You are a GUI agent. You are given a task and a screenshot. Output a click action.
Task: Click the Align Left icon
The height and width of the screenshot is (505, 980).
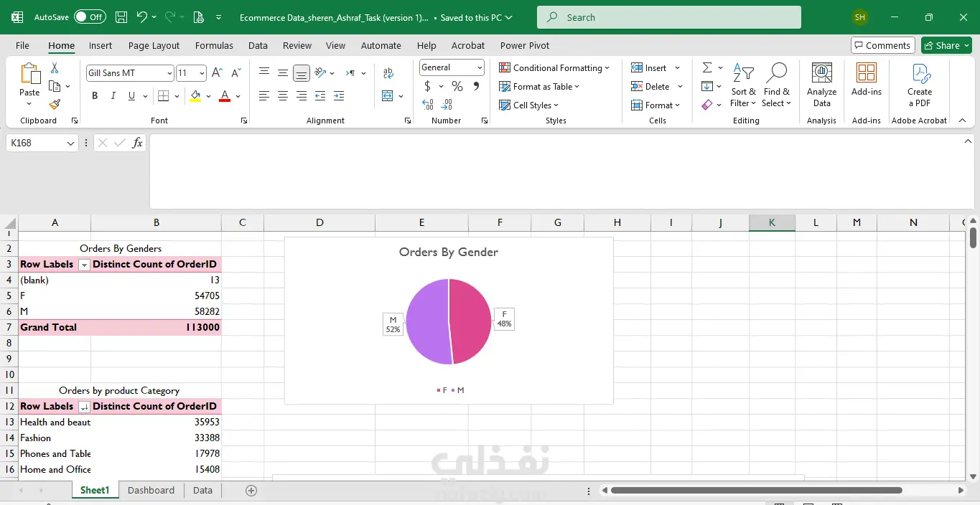tap(264, 95)
